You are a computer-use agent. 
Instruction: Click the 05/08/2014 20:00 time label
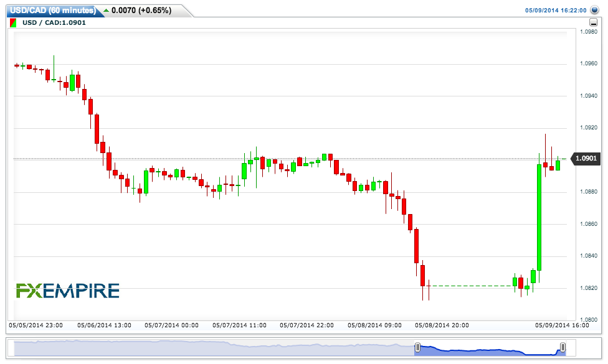pos(442,325)
